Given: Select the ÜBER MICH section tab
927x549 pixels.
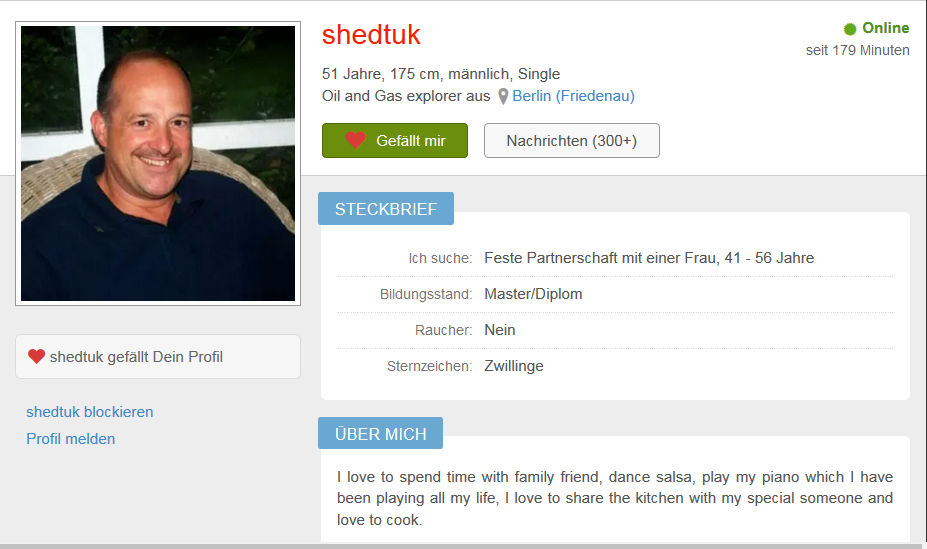Looking at the screenshot, I should (x=380, y=433).
